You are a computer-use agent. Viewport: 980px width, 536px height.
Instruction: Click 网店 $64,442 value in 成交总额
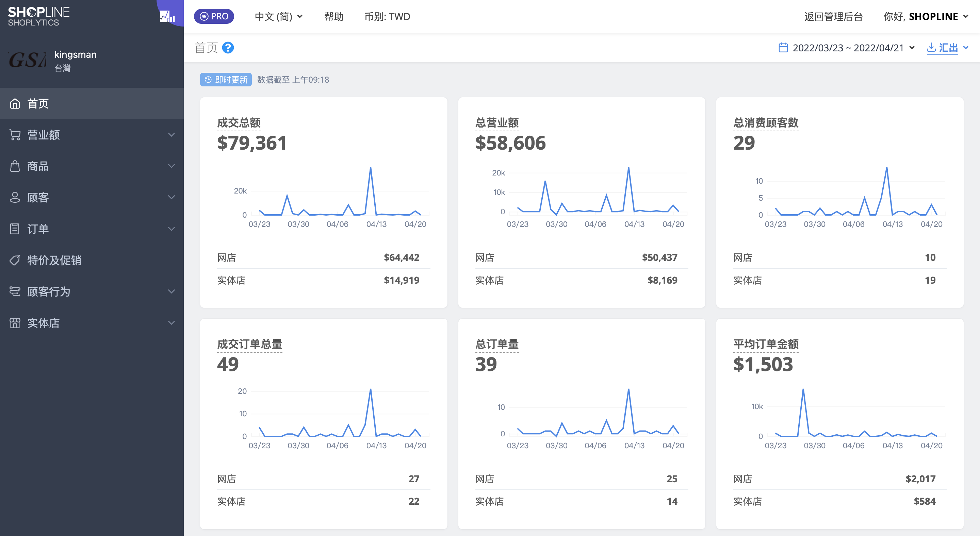click(402, 257)
